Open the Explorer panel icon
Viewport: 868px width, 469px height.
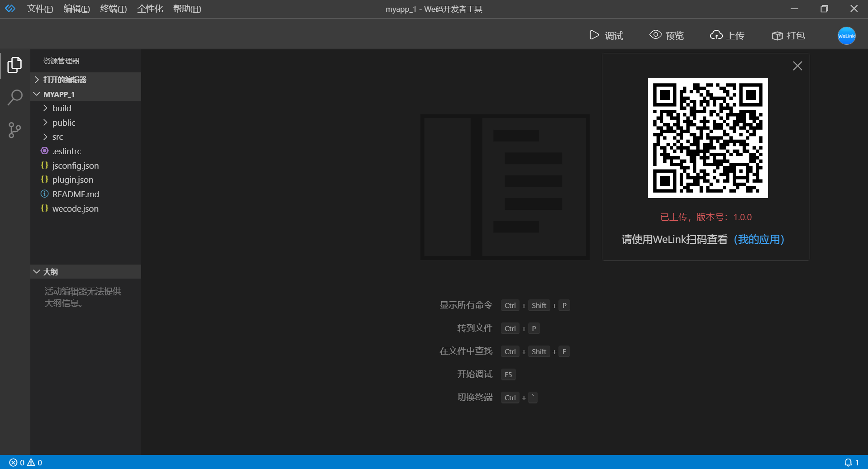(14, 65)
